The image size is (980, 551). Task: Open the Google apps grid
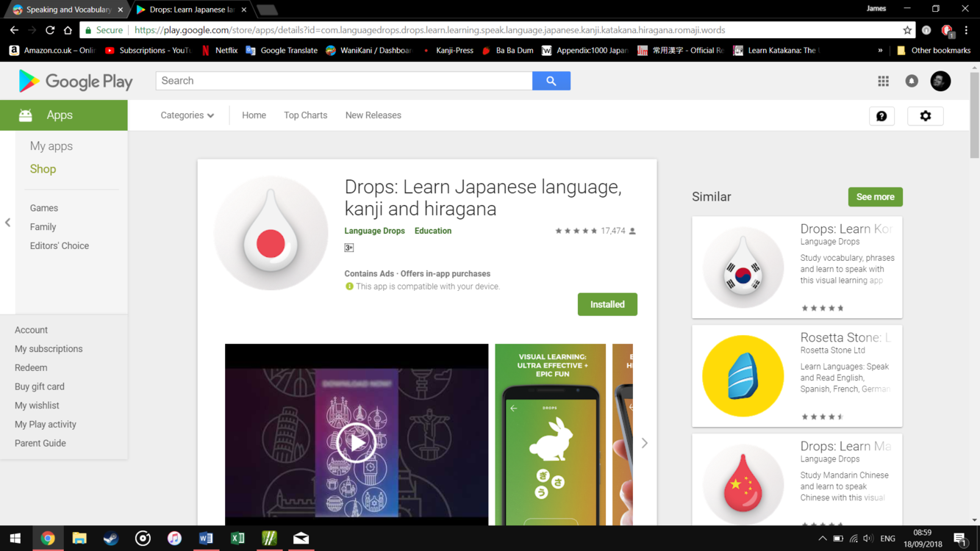883,82
